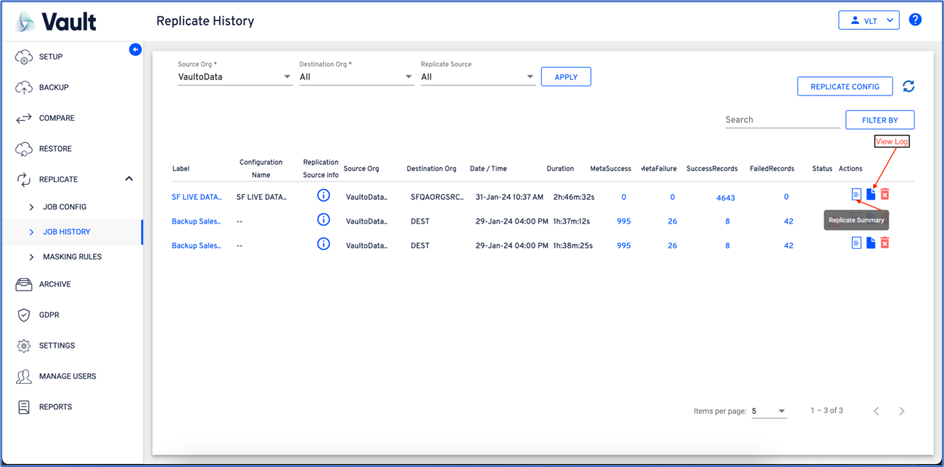This screenshot has width=944, height=467.
Task: Expand the Destination Org dropdown
Action: 356,77
